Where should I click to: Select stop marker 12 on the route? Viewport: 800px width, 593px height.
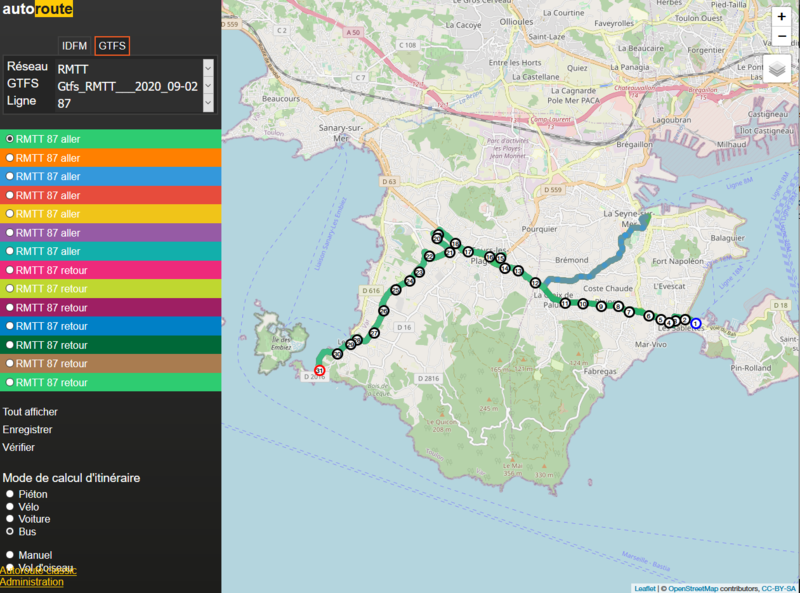click(536, 283)
